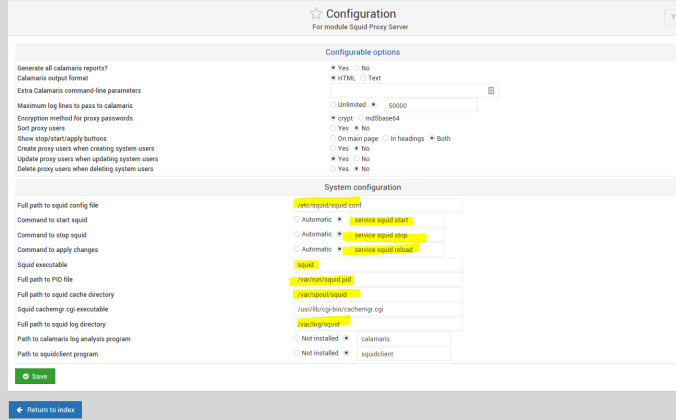Select the custom log lines radio beside 50000
Image resolution: width=676 pixels, height=420 pixels.
pyautogui.click(x=374, y=104)
